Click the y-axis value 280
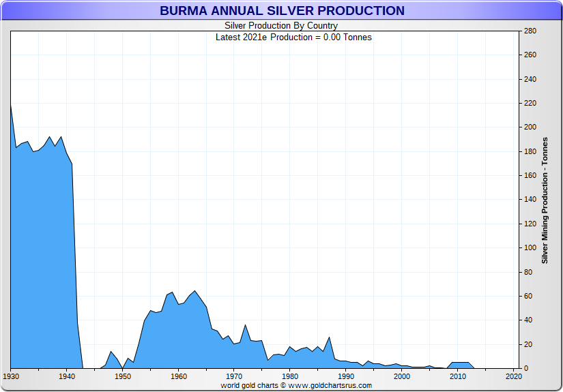The width and height of the screenshot is (563, 392). 530,31
